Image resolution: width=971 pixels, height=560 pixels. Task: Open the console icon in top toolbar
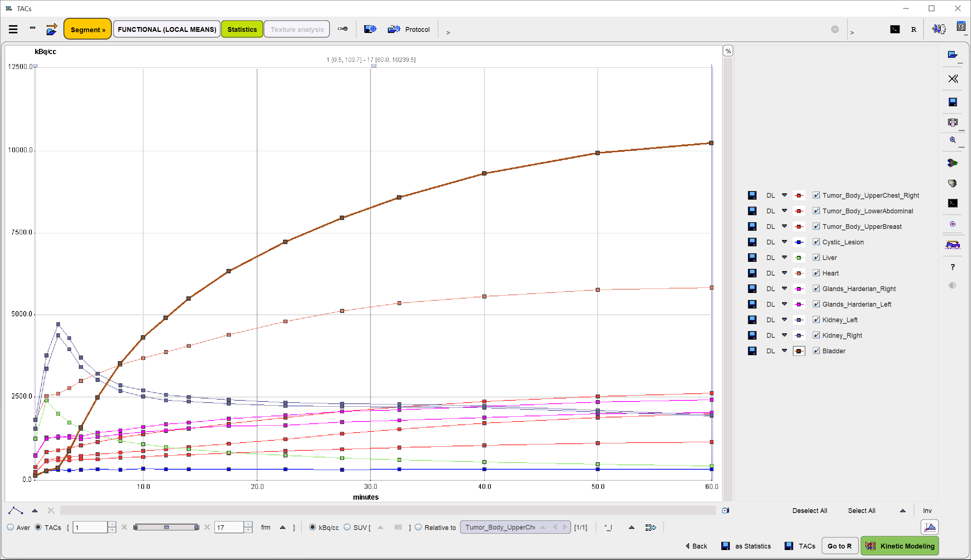coord(895,29)
